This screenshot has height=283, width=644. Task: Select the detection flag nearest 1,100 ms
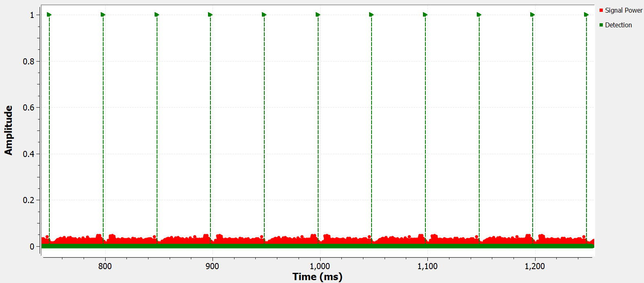tap(425, 15)
